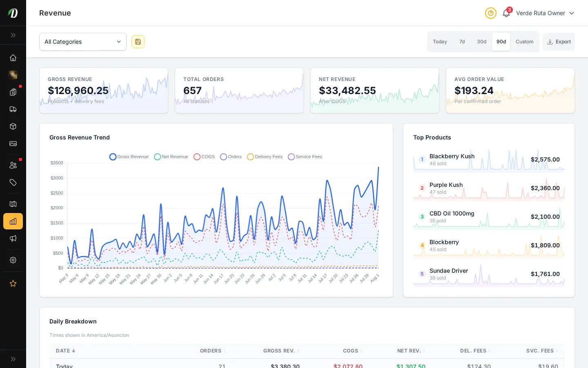Open the customers people icon in sidebar
This screenshot has width=588, height=368.
pyautogui.click(x=13, y=165)
